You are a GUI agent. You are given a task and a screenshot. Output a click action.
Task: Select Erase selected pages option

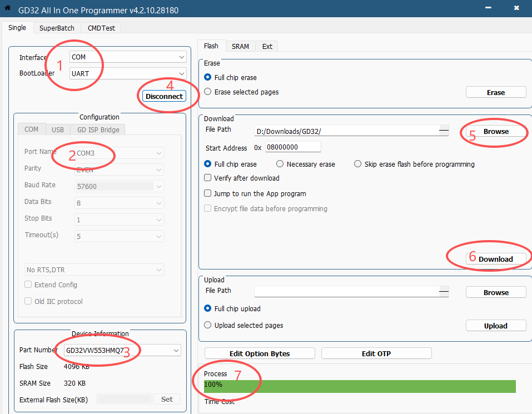[x=208, y=92]
